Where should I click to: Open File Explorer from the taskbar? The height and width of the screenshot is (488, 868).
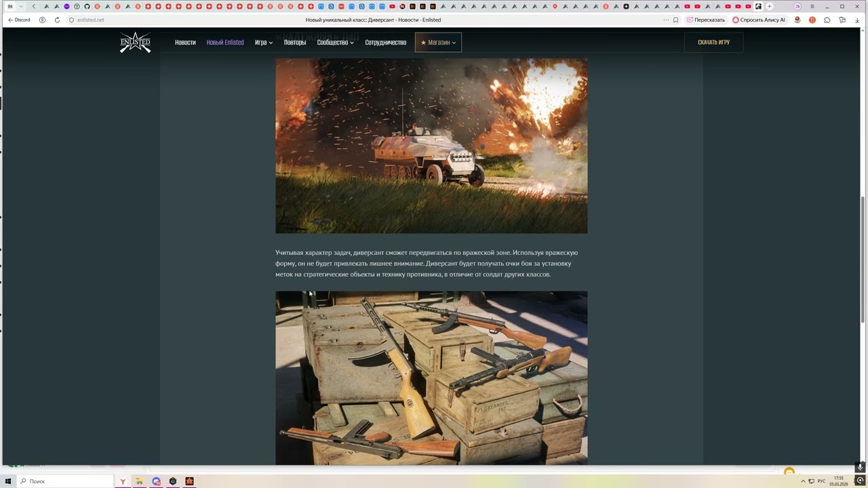(x=139, y=481)
